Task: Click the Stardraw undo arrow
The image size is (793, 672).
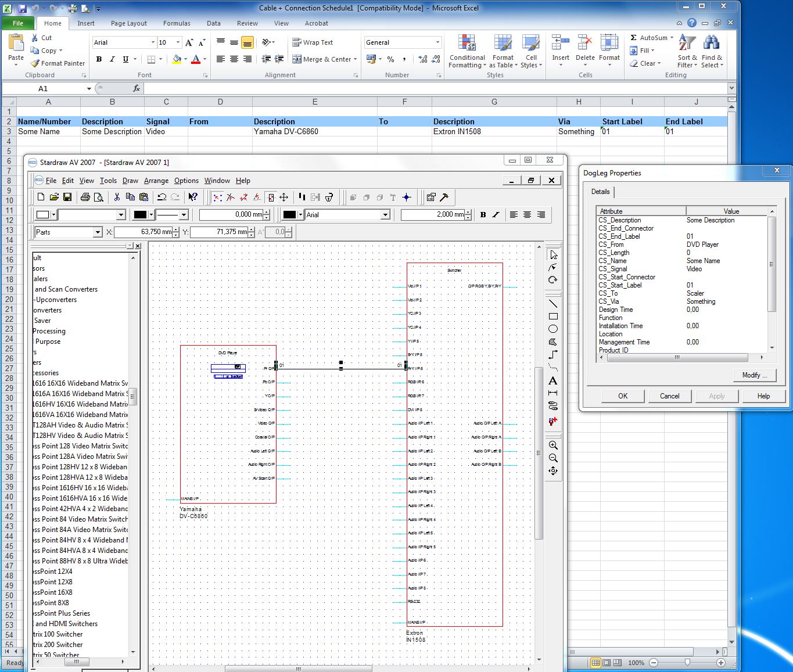Action: coord(162,197)
